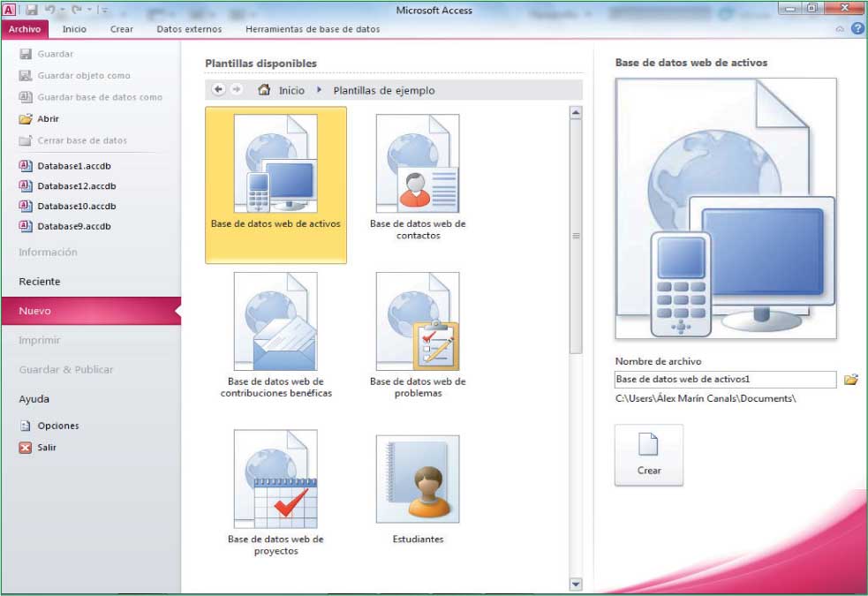Switch to the Inicio ribbon tab
The width and height of the screenshot is (868, 596).
point(74,29)
